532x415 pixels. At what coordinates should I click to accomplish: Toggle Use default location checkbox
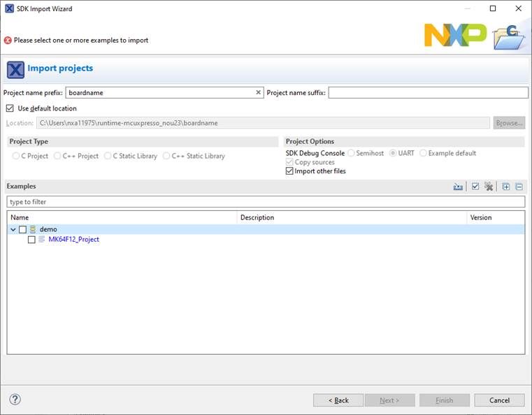click(x=10, y=108)
